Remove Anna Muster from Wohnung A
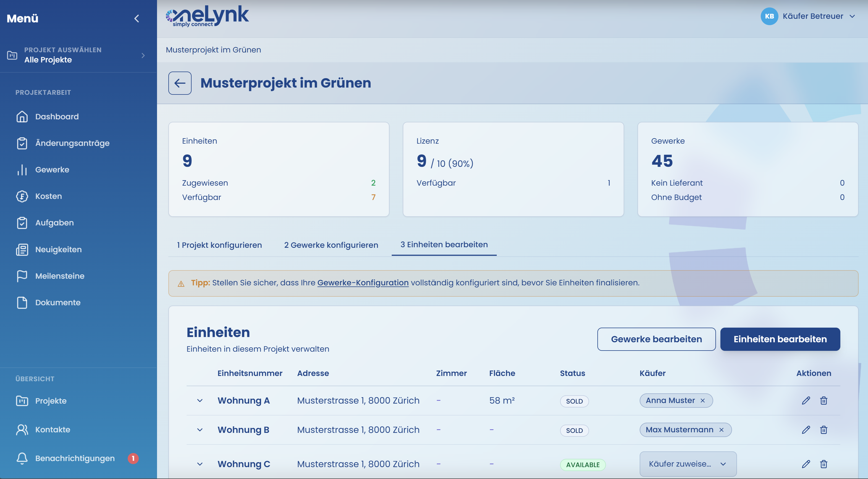This screenshot has height=479, width=868. coord(703,401)
